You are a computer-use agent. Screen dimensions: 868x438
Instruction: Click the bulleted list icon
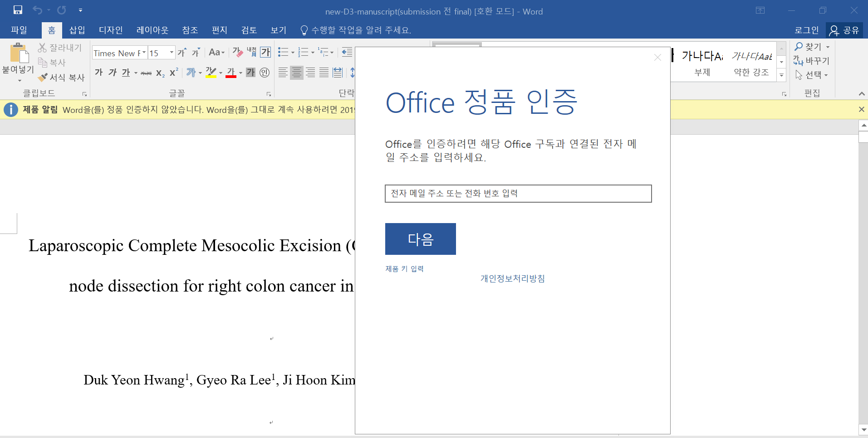click(x=283, y=53)
